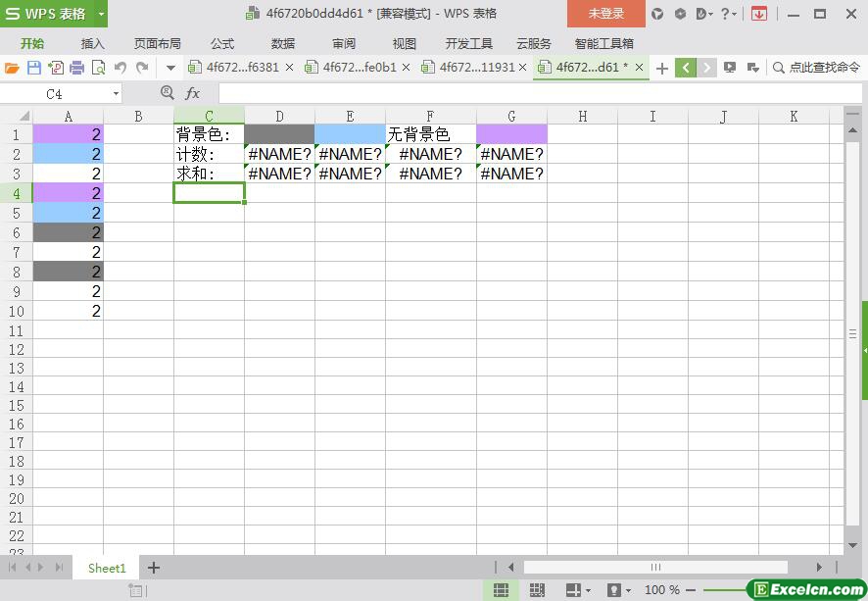This screenshot has height=601, width=868.
Task: Switch to the 数据 ribbon tab
Action: tap(283, 43)
